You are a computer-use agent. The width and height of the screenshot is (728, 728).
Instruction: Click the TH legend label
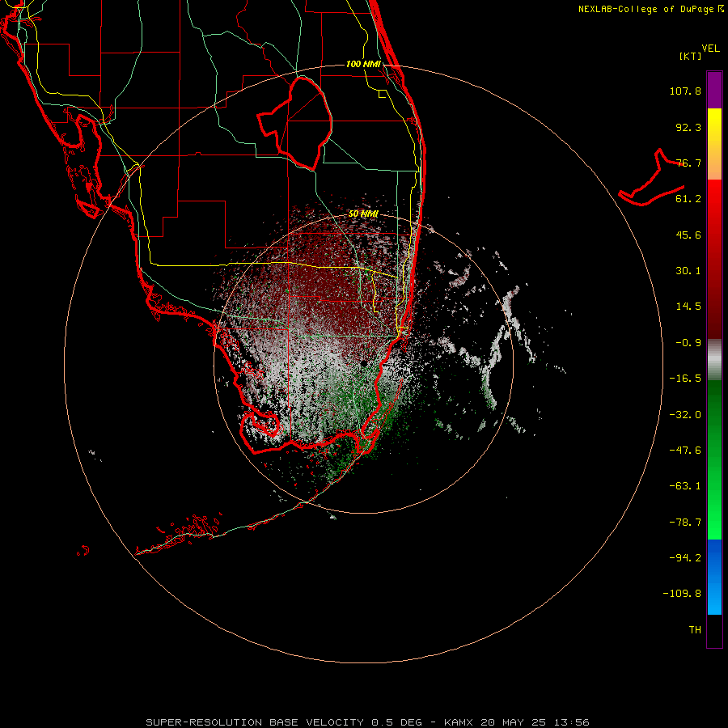point(695,630)
